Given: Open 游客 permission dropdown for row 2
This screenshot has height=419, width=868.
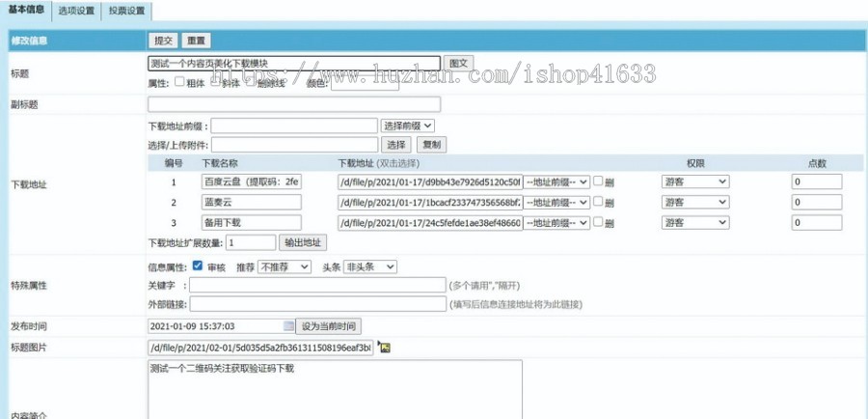Looking at the screenshot, I should 695,203.
